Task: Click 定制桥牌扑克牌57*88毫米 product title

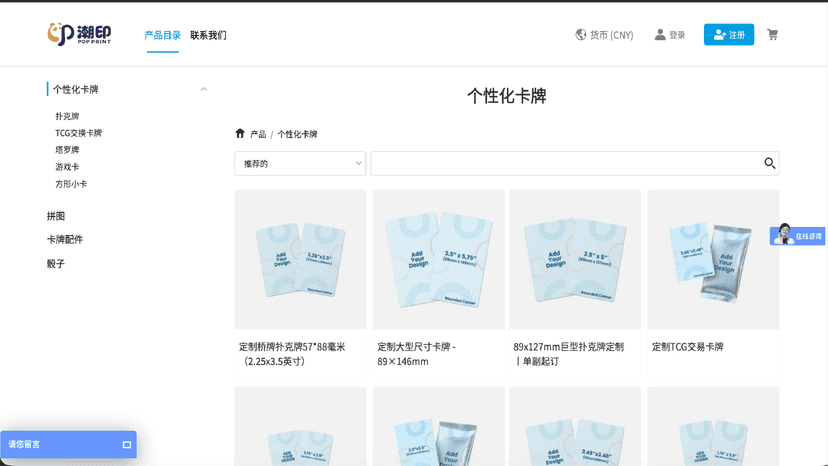Action: (x=292, y=354)
